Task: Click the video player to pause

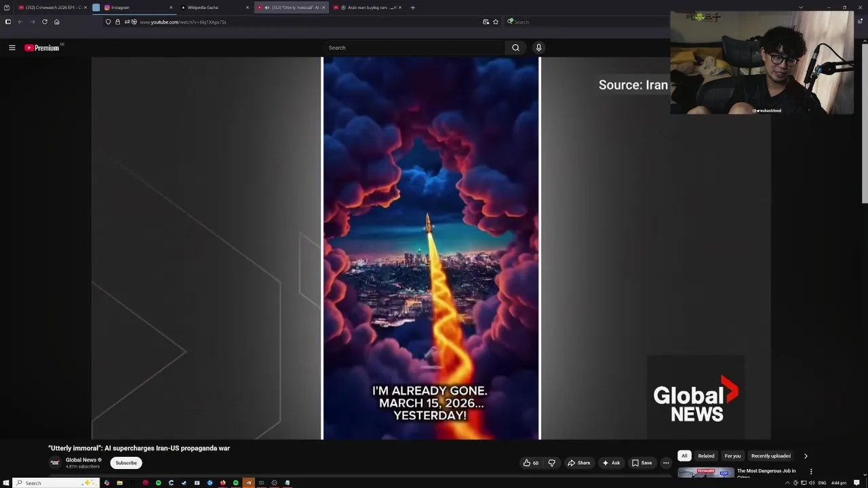Action: [431, 249]
